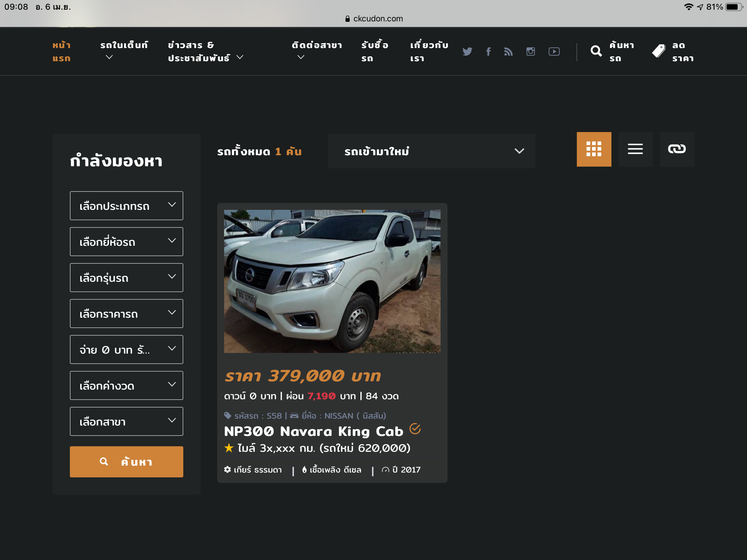The height and width of the screenshot is (560, 747).
Task: Open the เลือกยี่ห้อรถ brand dropdown
Action: coord(127,242)
